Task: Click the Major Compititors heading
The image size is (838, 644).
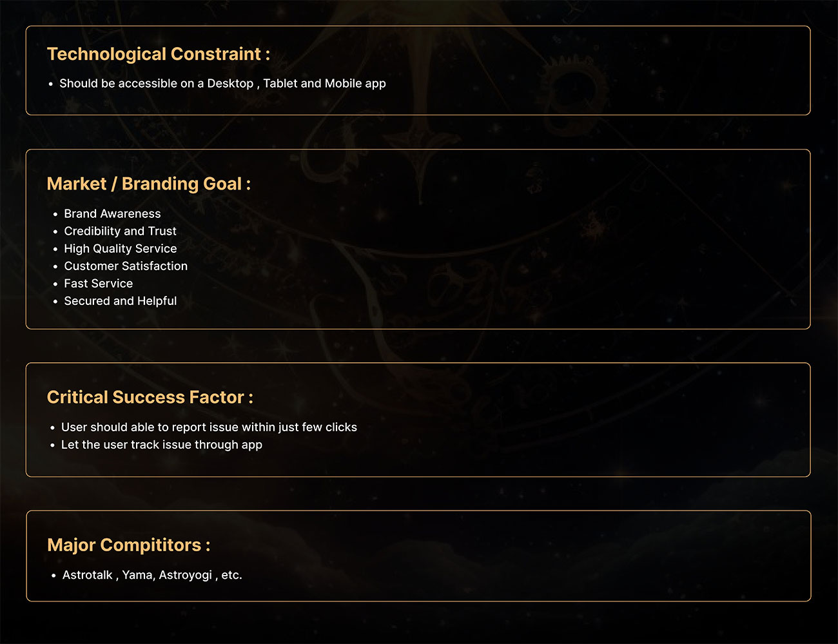Action: pyautogui.click(x=129, y=545)
